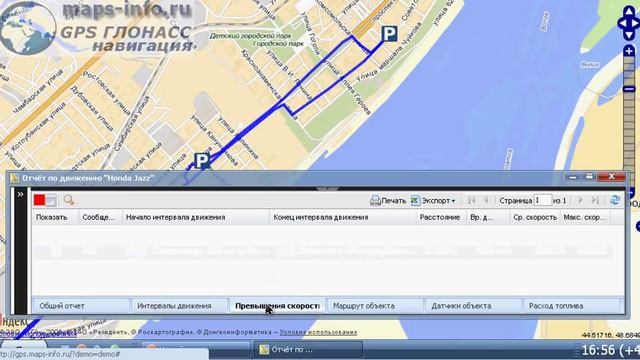Click the parking marker near улица Калинина
Viewport: 640px width, 360px height.
[202, 161]
